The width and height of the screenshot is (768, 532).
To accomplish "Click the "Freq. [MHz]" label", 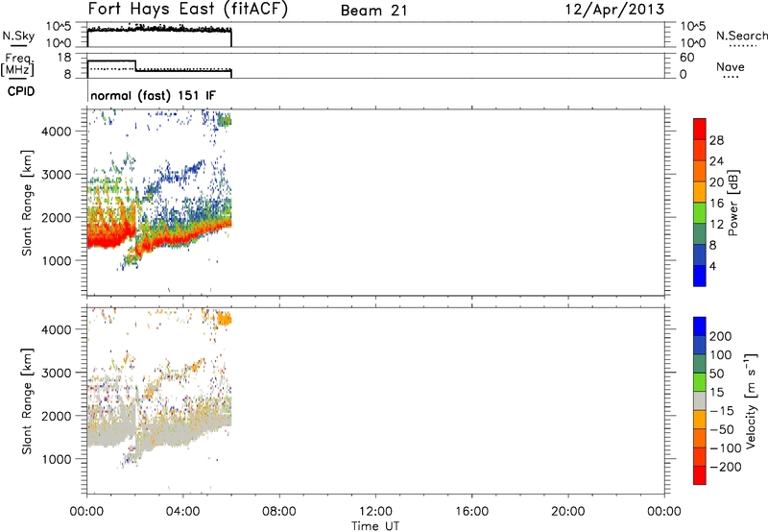I will [18, 64].
